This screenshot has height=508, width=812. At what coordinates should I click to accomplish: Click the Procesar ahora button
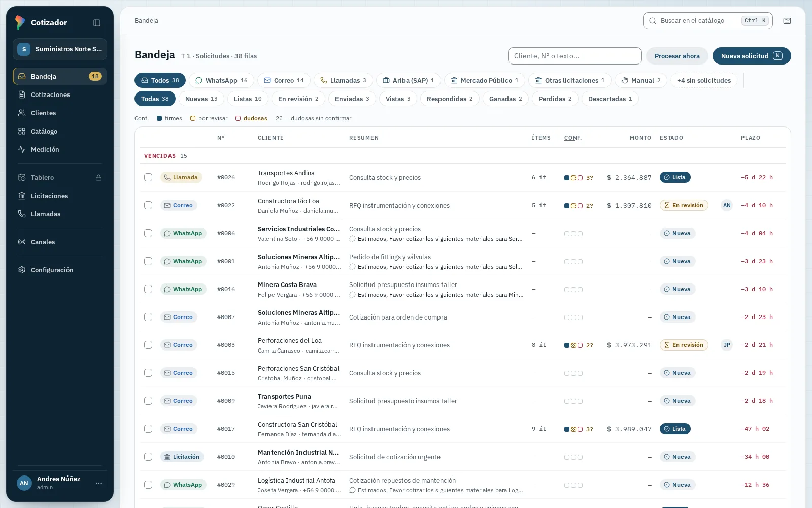point(677,56)
